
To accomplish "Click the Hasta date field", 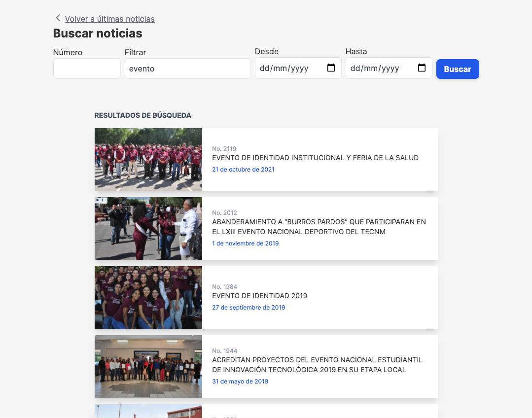I will pyautogui.click(x=389, y=68).
